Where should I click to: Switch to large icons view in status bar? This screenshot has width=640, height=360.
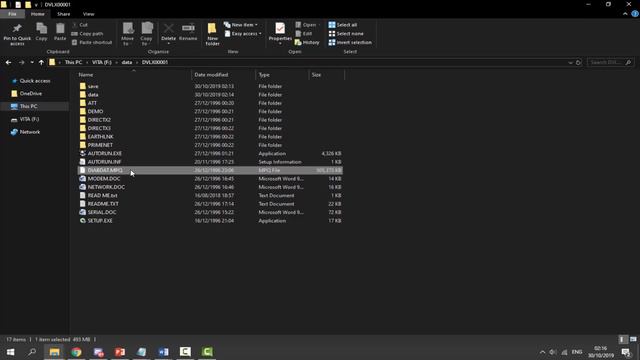(633, 339)
